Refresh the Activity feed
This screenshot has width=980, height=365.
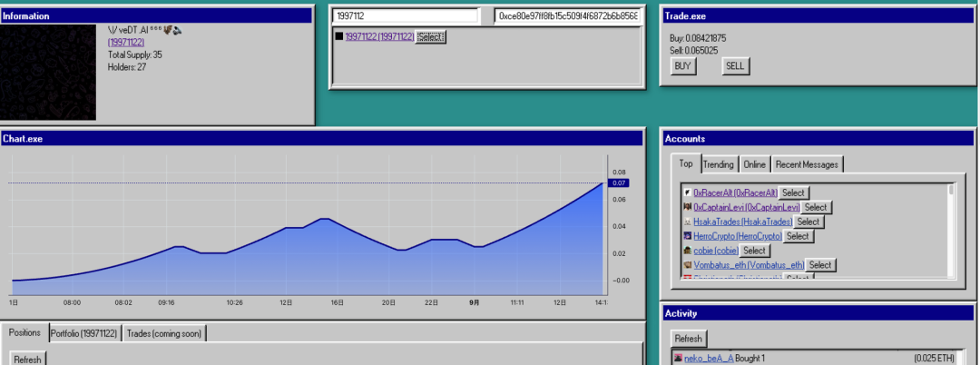coord(688,339)
